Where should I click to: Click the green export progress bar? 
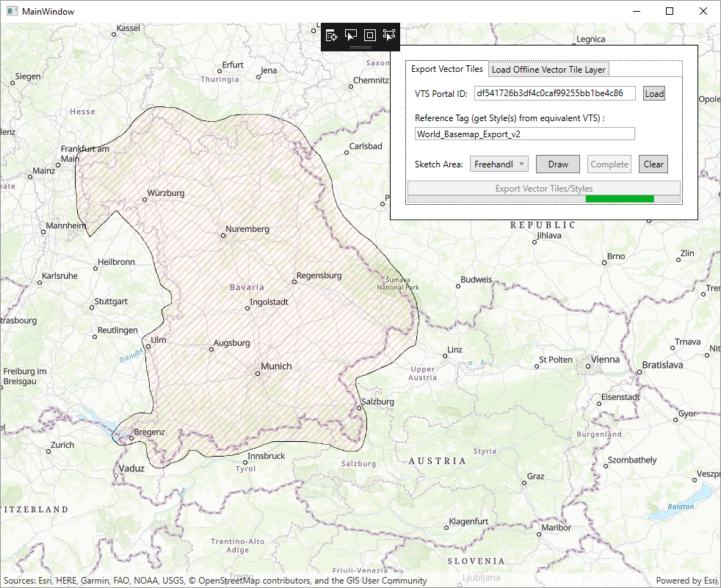pos(544,199)
